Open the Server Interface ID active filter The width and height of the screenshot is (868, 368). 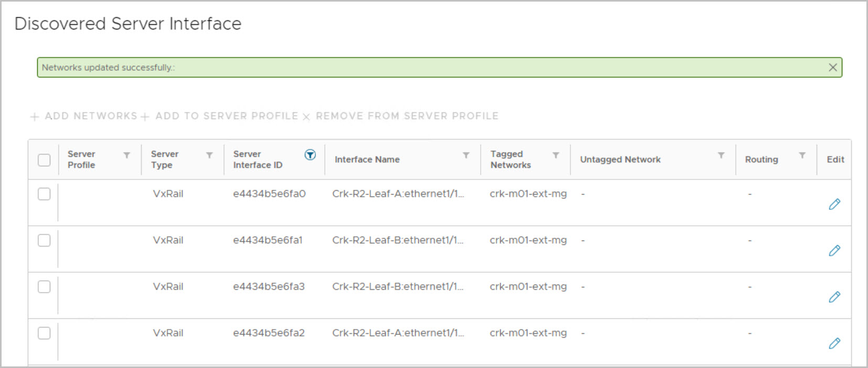pos(310,155)
